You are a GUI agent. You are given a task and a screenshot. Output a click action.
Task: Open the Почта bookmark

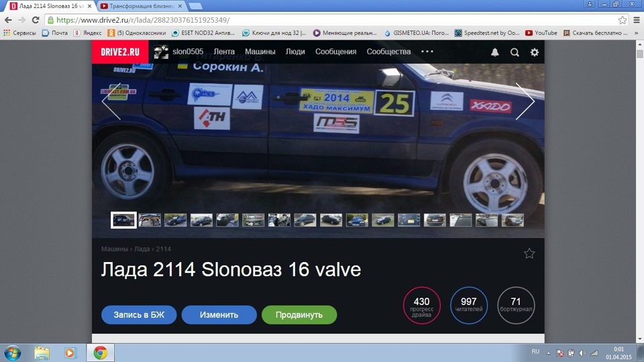point(55,33)
